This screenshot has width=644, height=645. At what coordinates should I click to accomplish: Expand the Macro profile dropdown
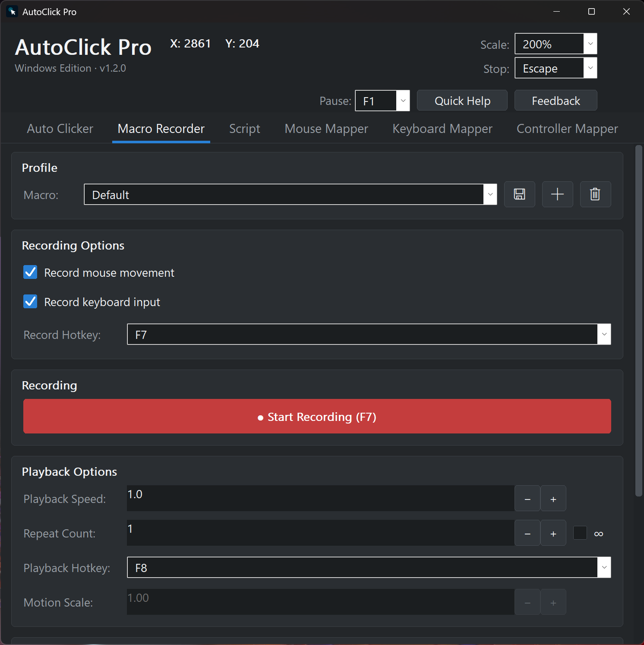click(x=290, y=194)
